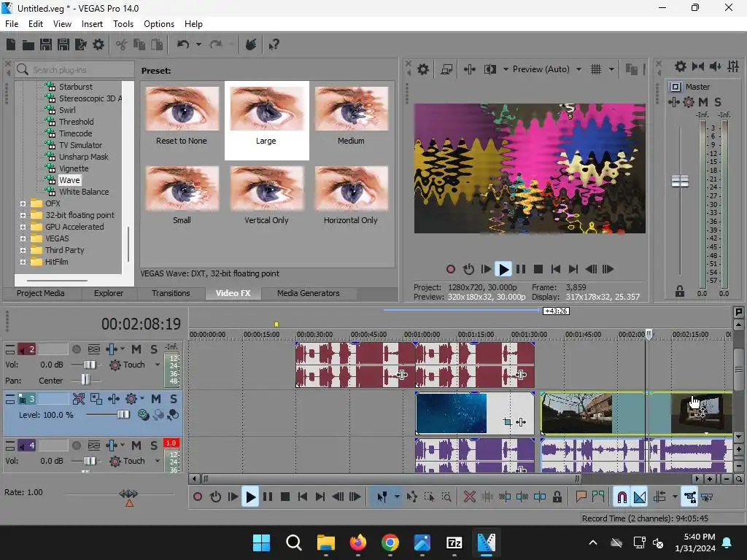The image size is (747, 560).
Task: Click the Insert Region icon in timeline toolbar
Action: pos(598,497)
